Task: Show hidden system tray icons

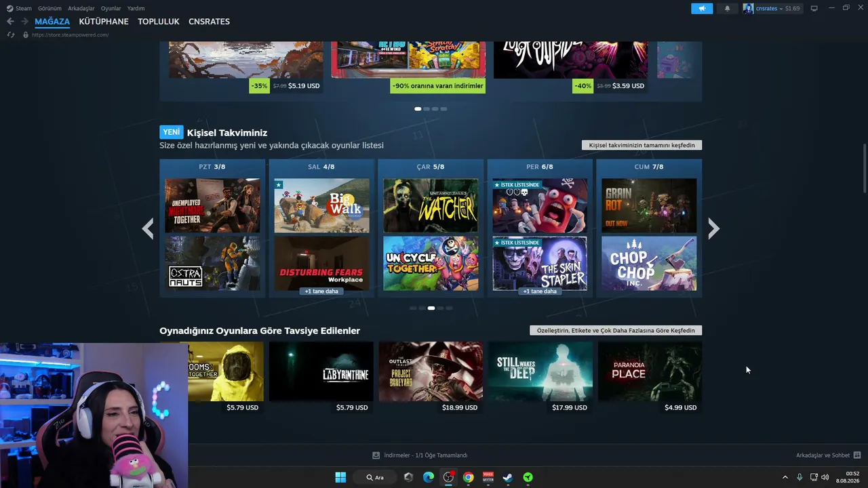Action: click(x=785, y=477)
